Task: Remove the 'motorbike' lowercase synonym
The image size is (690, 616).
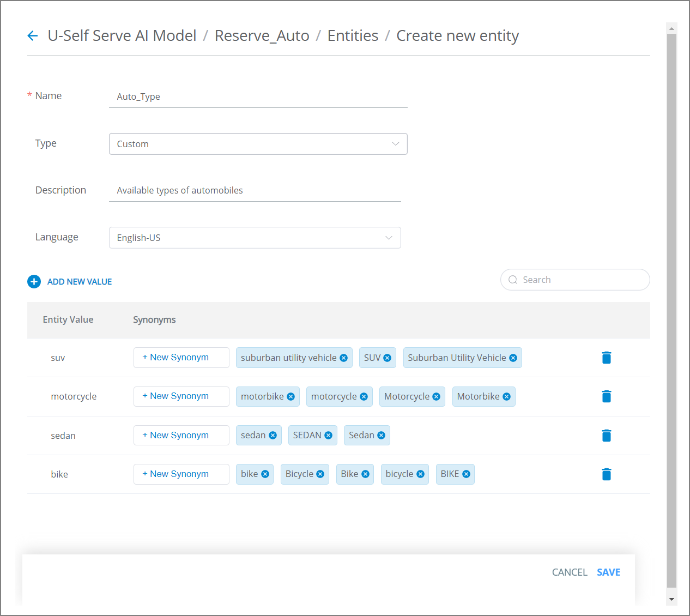Action: click(291, 397)
